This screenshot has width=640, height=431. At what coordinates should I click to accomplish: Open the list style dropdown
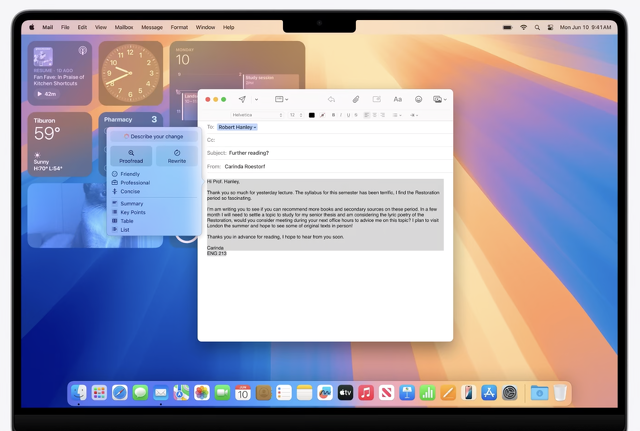click(397, 115)
